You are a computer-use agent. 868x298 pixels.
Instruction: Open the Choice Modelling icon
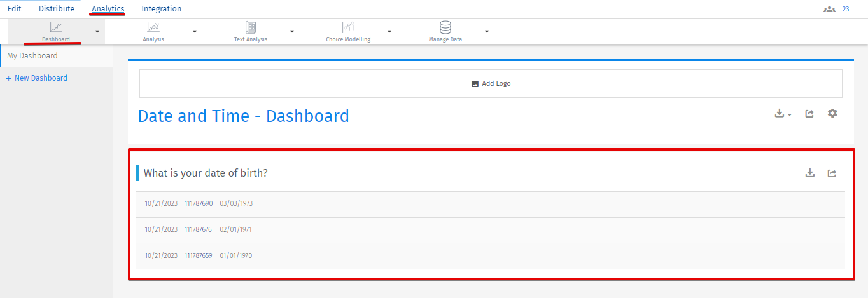pos(348,27)
